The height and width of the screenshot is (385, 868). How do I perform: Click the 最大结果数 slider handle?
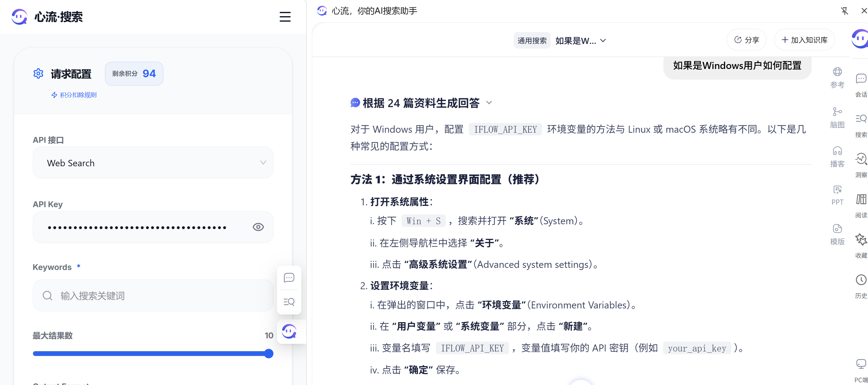[269, 354]
